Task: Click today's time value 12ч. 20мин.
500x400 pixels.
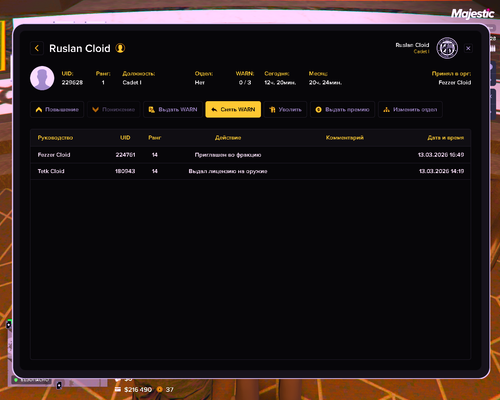Action: 280,82
